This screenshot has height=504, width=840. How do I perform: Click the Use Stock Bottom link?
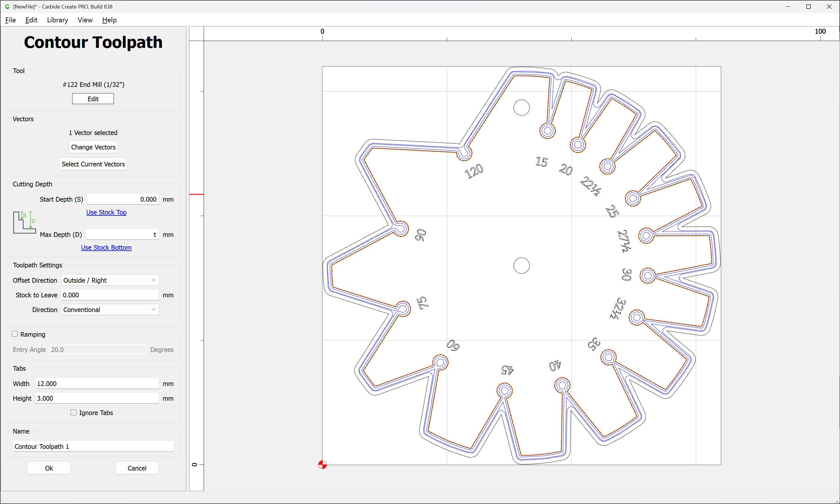point(106,247)
